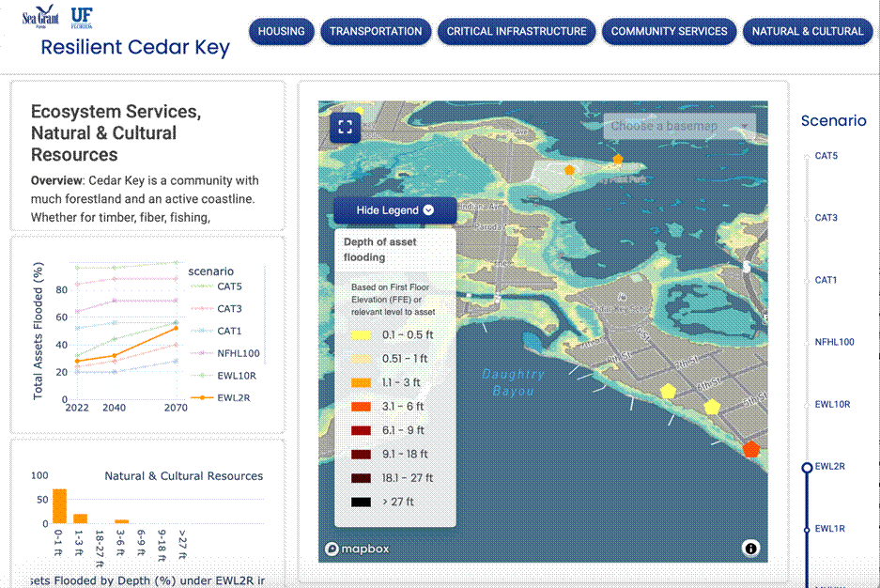Click the 2070 point on EWL2R line
The height and width of the screenshot is (588, 880).
pyautogui.click(x=176, y=328)
